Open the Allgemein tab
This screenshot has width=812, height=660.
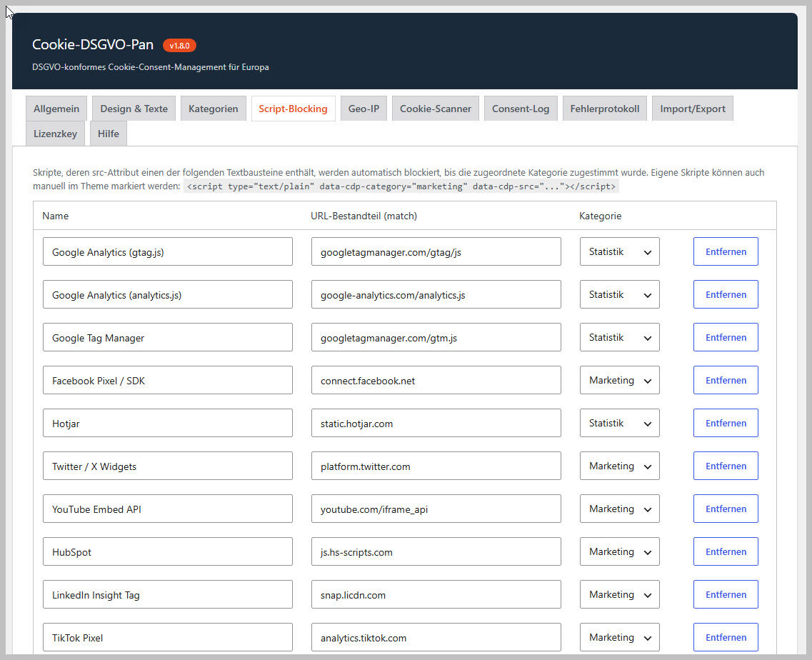56,109
